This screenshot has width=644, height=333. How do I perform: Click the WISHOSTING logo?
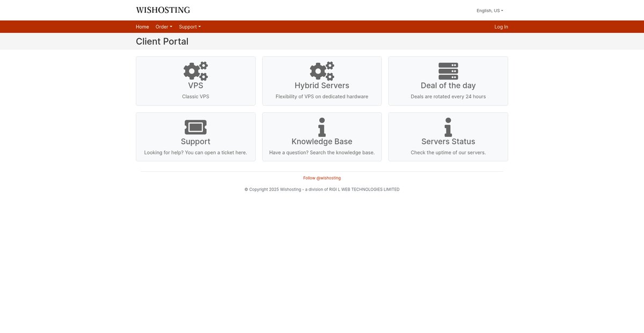[163, 10]
